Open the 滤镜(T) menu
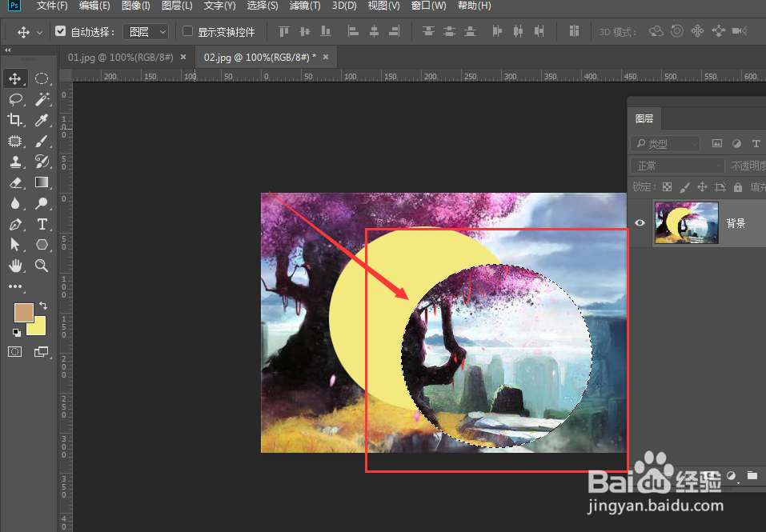 click(x=305, y=6)
